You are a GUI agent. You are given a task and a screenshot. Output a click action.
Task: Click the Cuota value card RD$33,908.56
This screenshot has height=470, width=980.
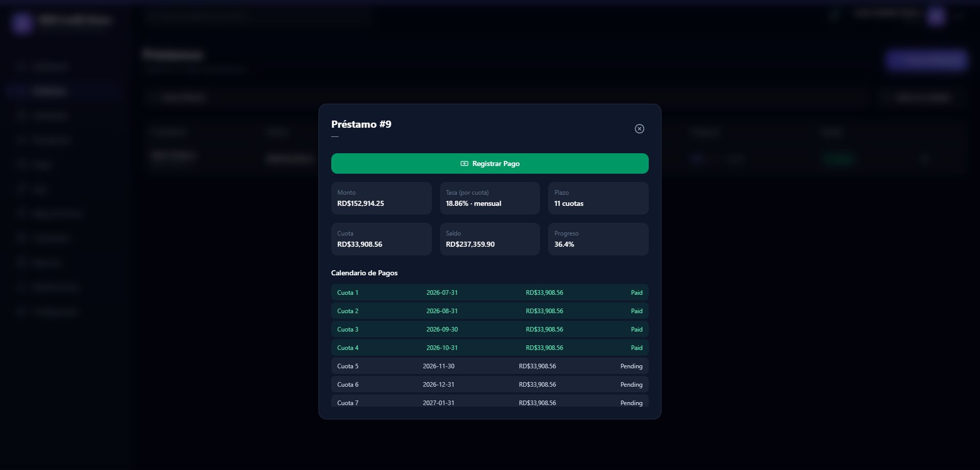click(381, 239)
